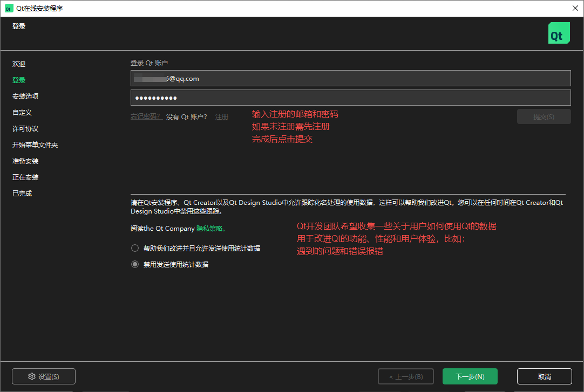The width and height of the screenshot is (584, 392).
Task: Click the 提交(S) button
Action: click(x=544, y=117)
